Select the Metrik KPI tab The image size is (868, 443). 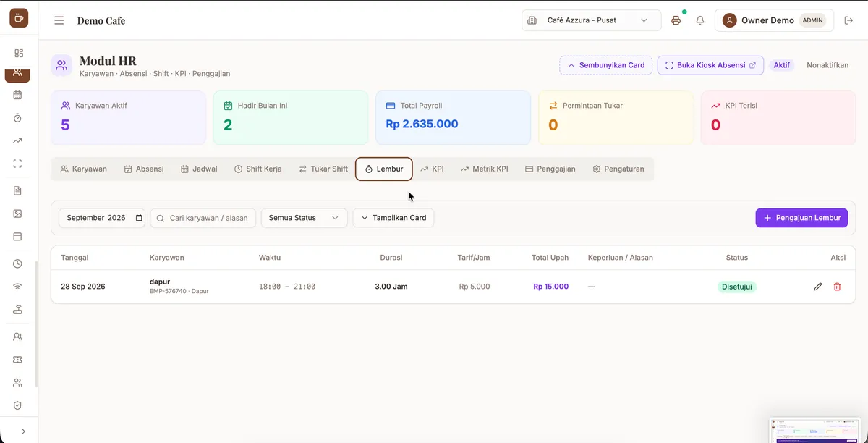coord(485,169)
